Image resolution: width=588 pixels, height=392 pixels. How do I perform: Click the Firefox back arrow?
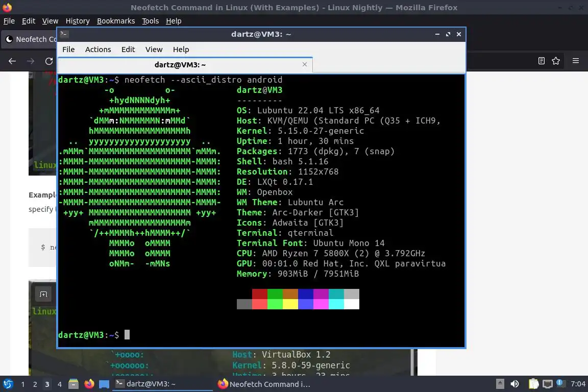(x=12, y=61)
